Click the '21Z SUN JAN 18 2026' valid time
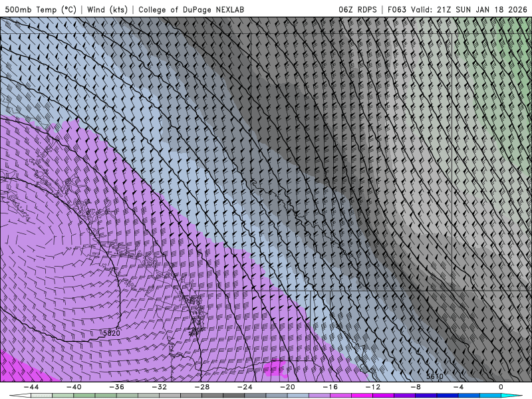Screen dimensions: 532x399 coord(481,9)
